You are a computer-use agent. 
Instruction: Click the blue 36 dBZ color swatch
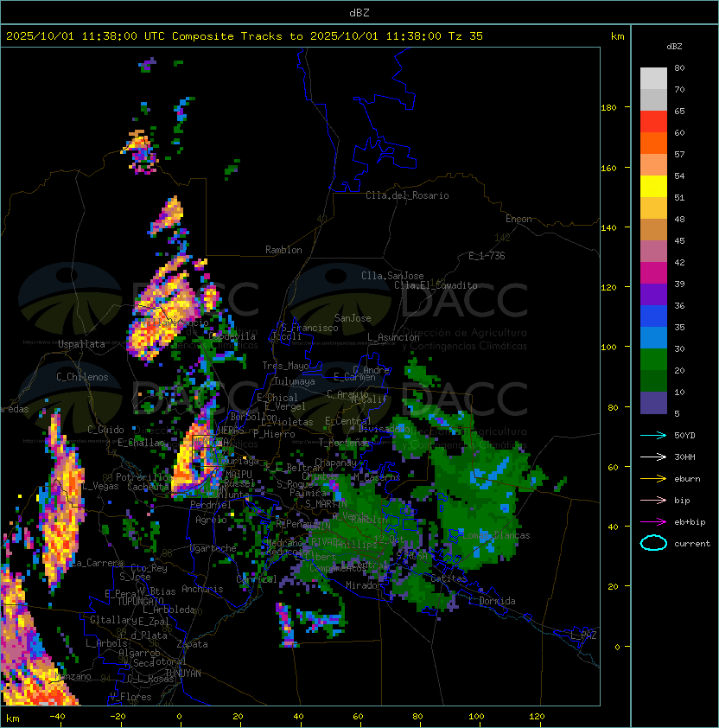click(x=653, y=316)
